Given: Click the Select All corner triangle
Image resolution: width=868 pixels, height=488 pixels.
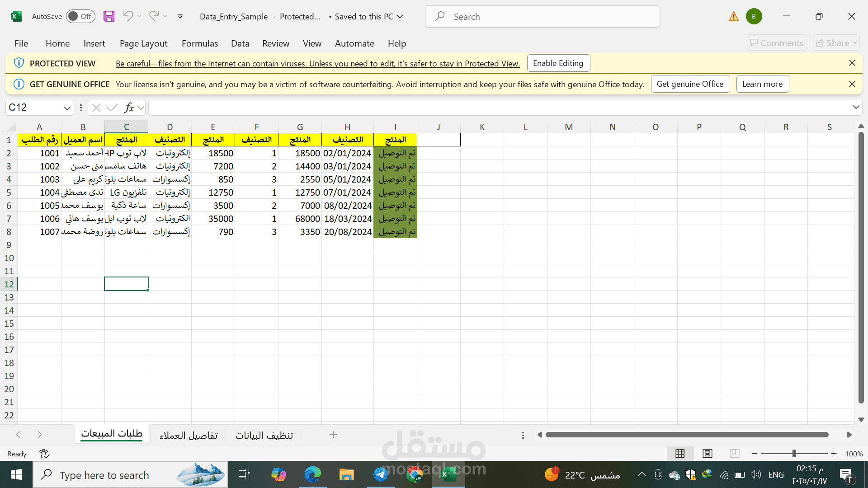Looking at the screenshot, I should pos(12,127).
